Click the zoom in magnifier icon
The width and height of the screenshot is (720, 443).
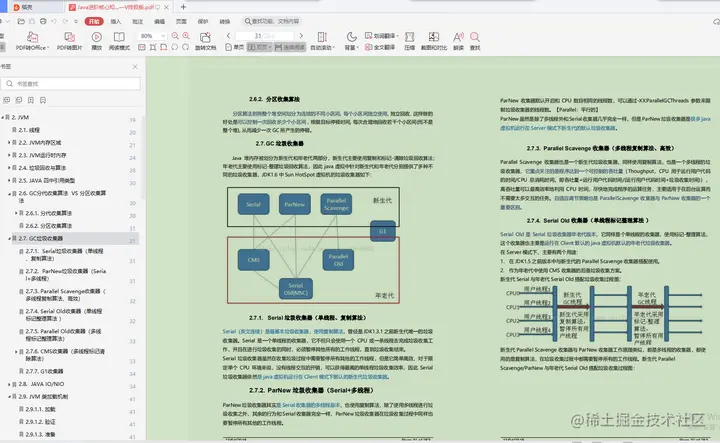click(x=186, y=35)
